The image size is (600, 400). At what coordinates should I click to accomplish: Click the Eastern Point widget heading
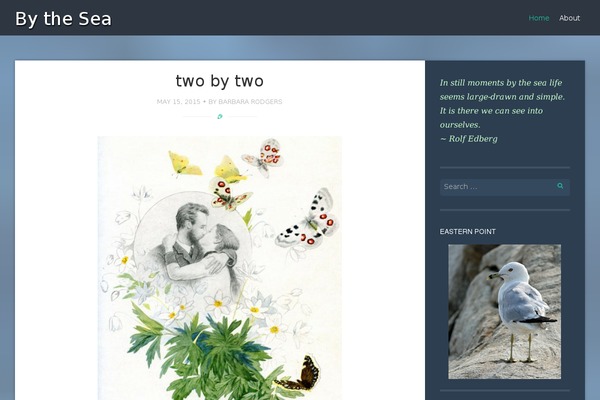468,232
